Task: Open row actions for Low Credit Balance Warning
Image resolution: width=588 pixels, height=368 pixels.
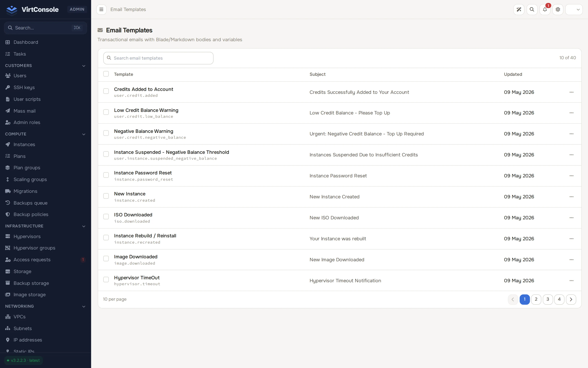Action: (x=571, y=113)
